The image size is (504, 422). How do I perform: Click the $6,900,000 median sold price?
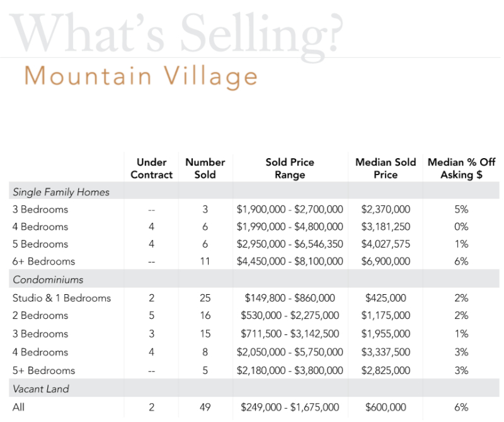pos(386,261)
